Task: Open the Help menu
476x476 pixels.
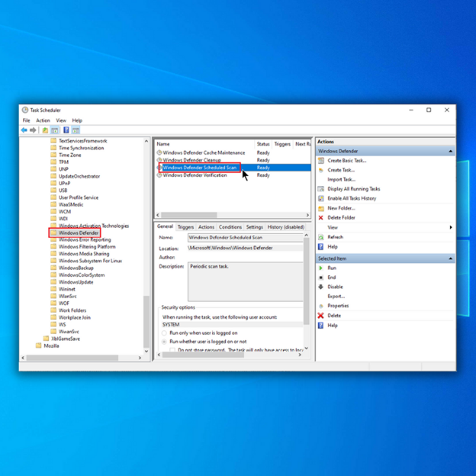Action: pos(77,121)
